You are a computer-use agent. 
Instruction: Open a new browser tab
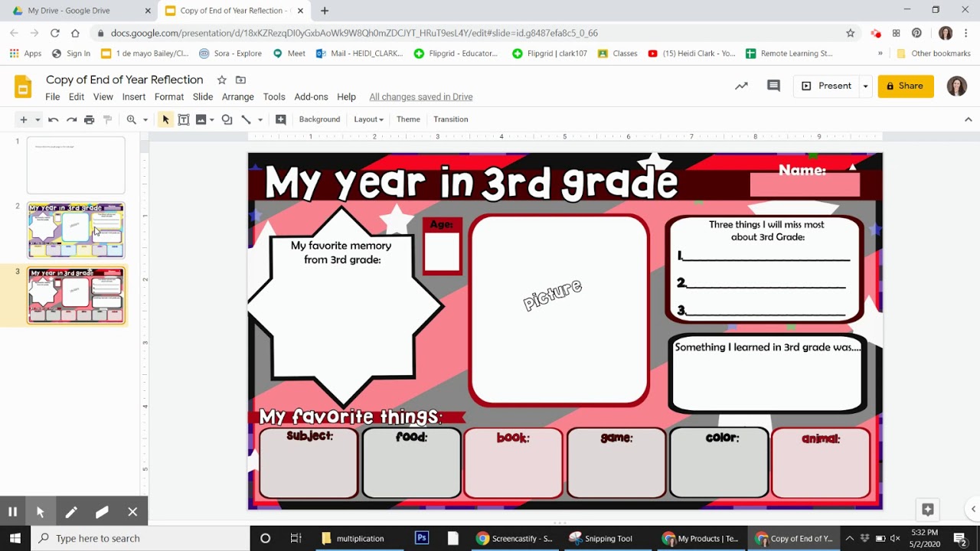(325, 11)
